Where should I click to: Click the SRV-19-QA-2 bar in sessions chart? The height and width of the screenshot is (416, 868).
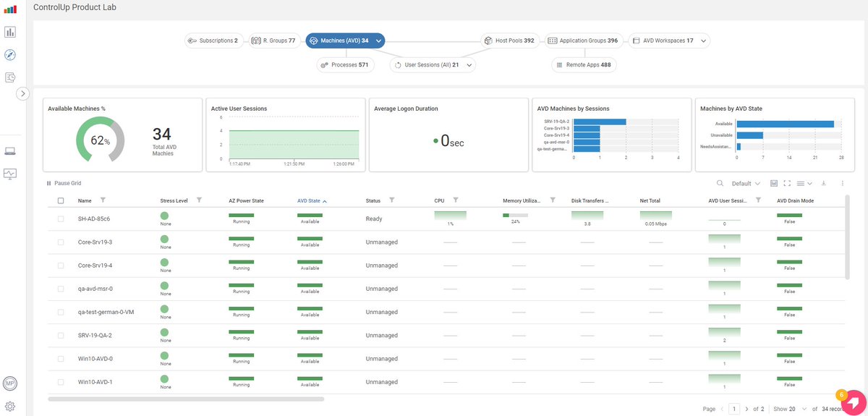[x=600, y=122]
